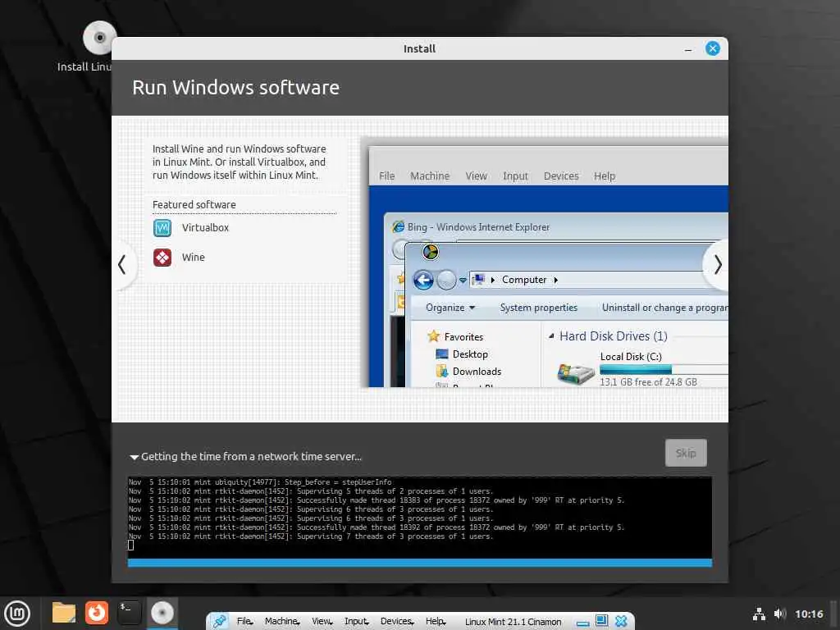Image resolution: width=840 pixels, height=630 pixels.
Task: Click the "Linux Mint 21.1 Cinamon" toolbar label
Action: [x=514, y=622]
